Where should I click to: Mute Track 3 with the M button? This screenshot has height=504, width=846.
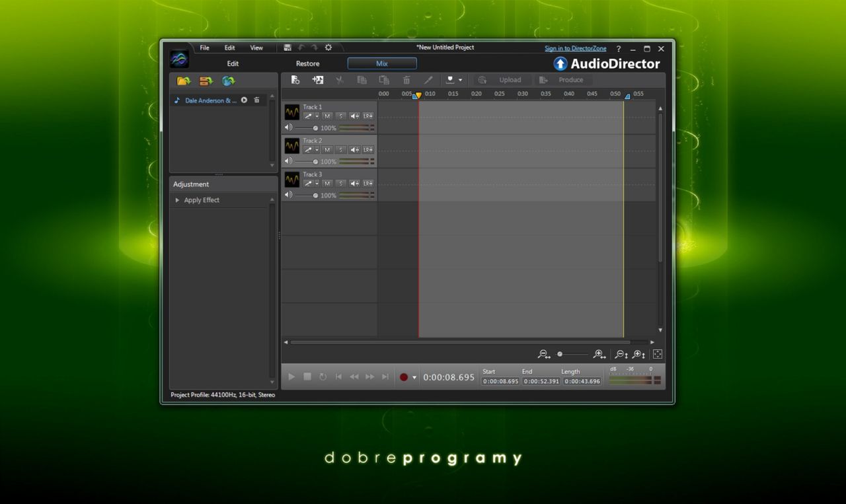(327, 184)
